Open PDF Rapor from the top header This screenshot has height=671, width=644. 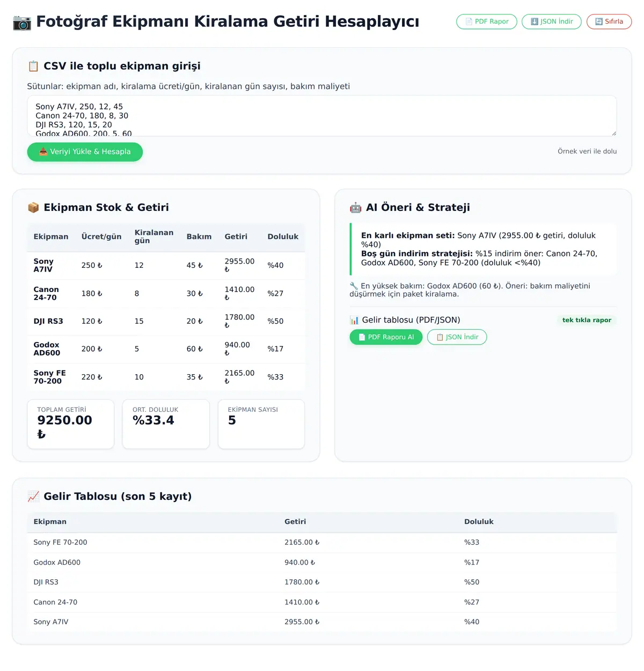[x=487, y=21]
